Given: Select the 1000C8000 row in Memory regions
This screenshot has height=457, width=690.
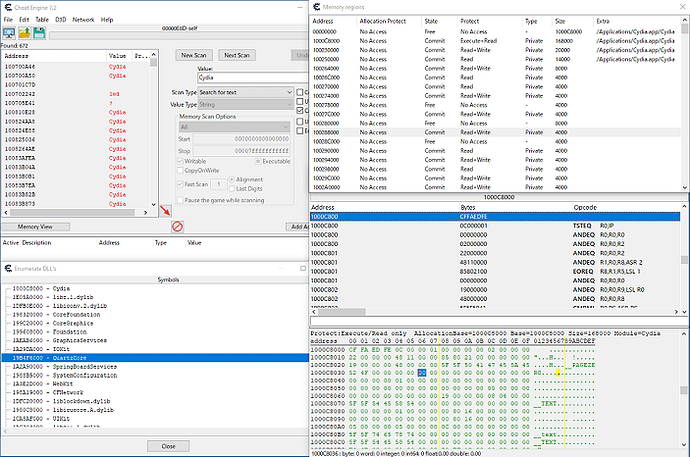Looking at the screenshot, I should (496, 41).
